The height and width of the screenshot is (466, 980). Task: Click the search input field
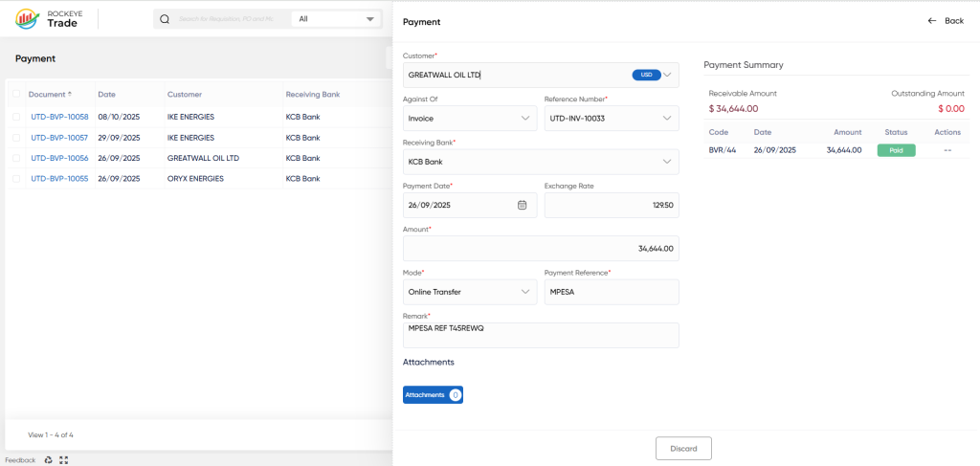point(226,19)
